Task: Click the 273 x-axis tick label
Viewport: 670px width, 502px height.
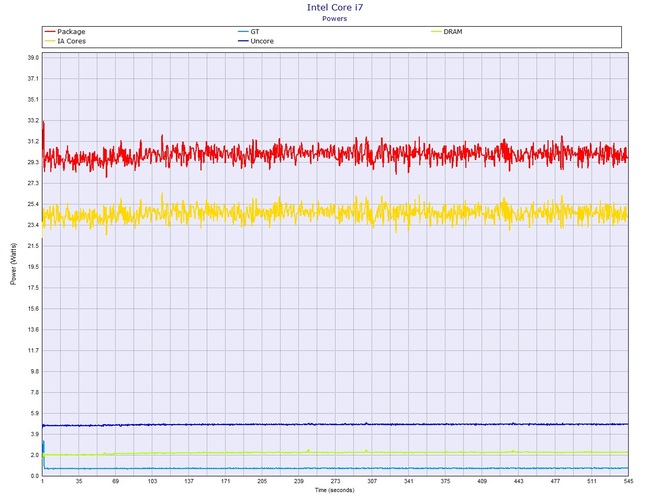Action: click(335, 481)
